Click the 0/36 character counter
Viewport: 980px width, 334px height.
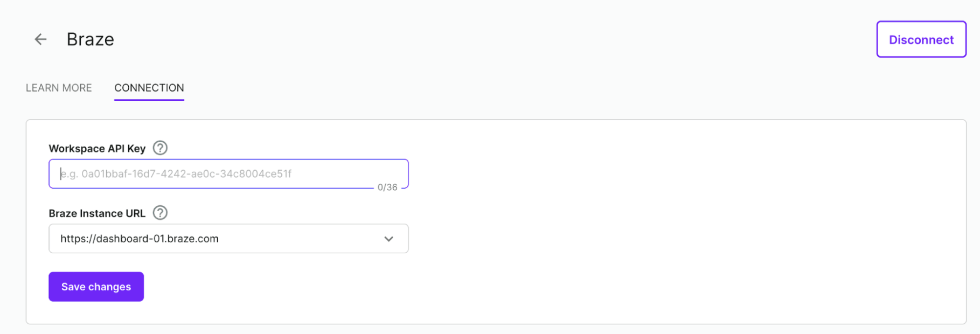[x=387, y=187]
